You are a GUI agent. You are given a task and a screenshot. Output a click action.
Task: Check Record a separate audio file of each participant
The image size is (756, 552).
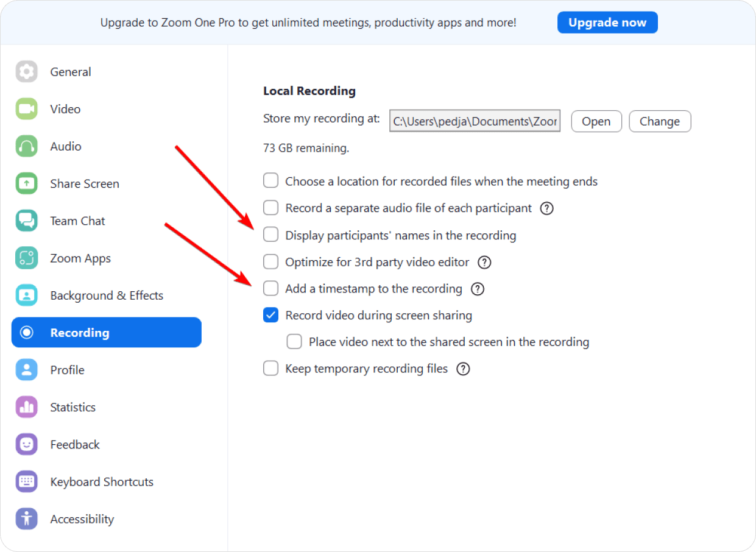tap(270, 208)
